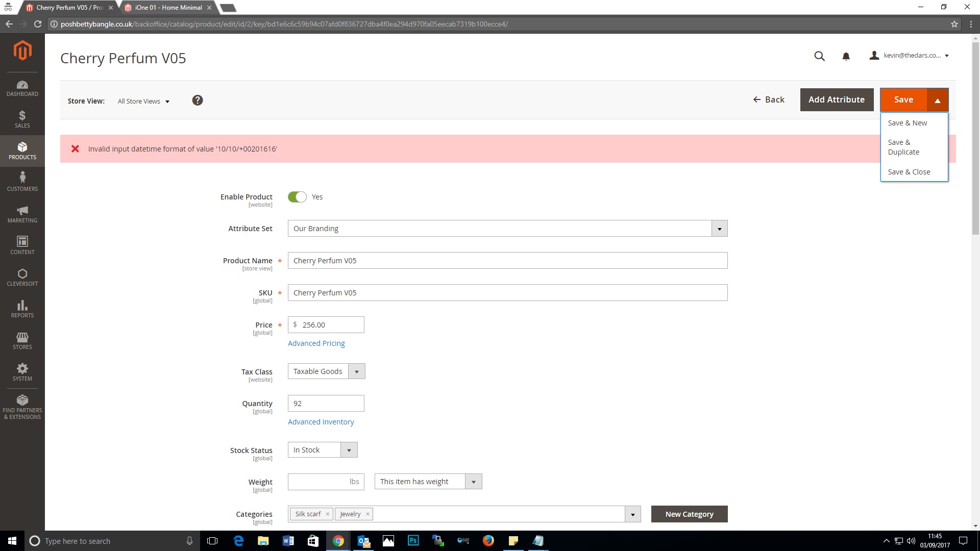Click the admin search magnifier icon
Screen dimensions: 980x551
819,56
